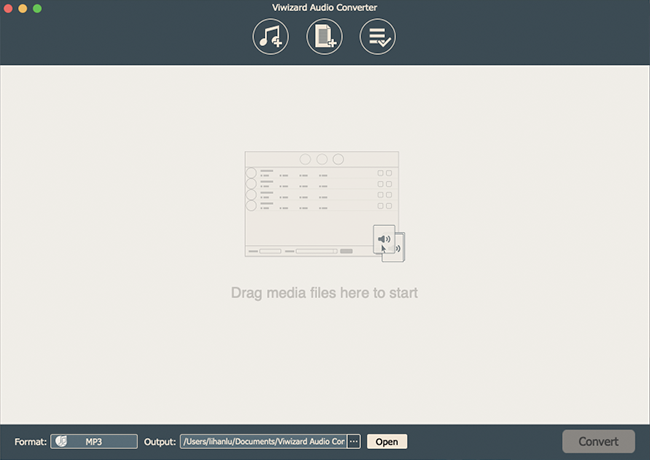Open the converted list icon
This screenshot has width=650, height=460.
point(378,37)
